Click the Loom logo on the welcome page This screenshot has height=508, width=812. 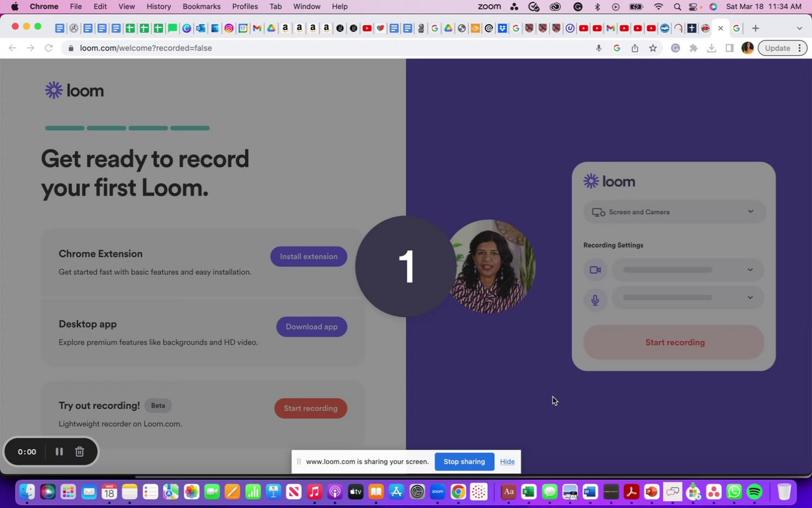coord(74,91)
